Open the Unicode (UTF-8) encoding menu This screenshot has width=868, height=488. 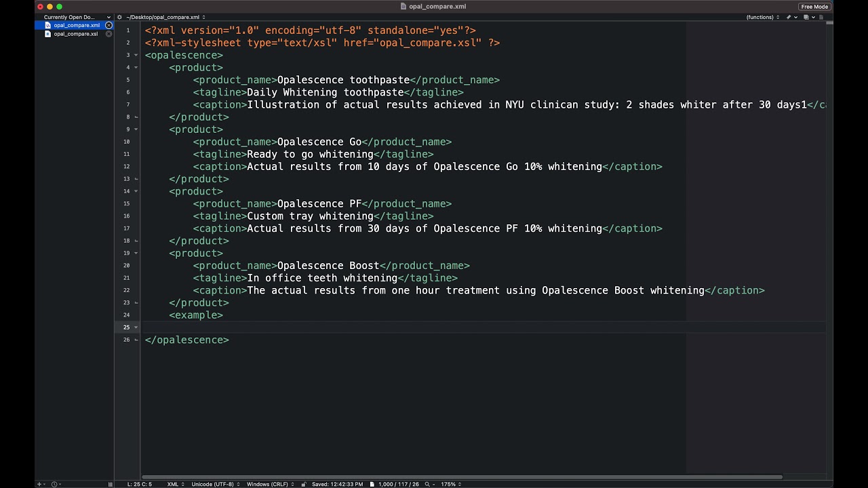coord(216,484)
